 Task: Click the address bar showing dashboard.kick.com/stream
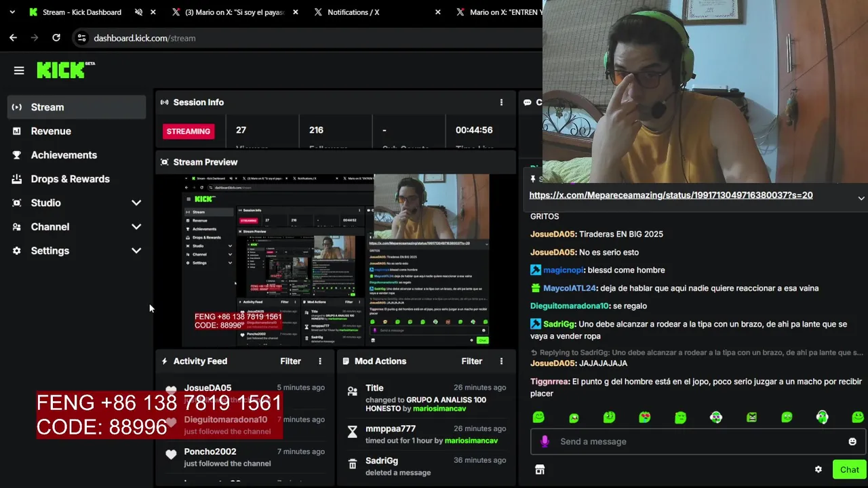click(x=309, y=38)
